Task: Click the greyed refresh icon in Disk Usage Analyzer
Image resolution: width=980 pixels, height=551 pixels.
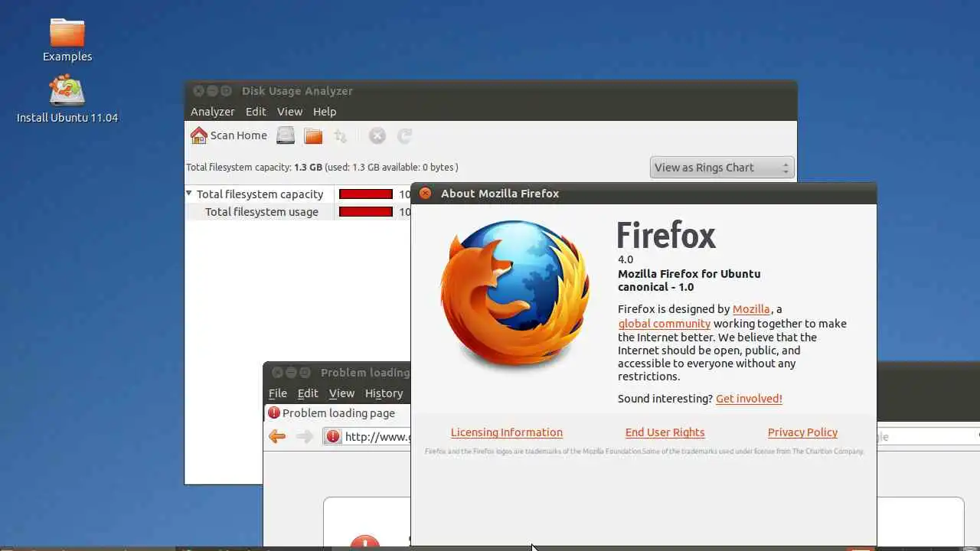Action: click(x=405, y=135)
